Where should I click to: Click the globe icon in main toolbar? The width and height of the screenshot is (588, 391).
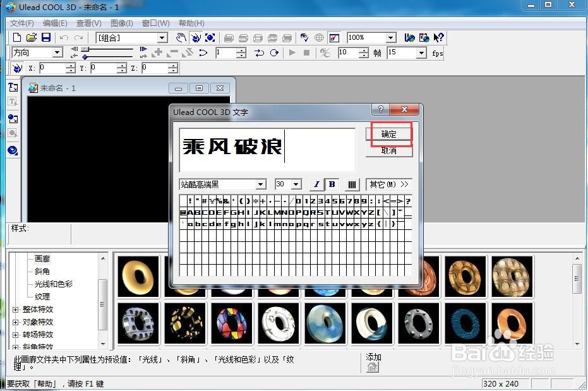pyautogui.click(x=319, y=37)
